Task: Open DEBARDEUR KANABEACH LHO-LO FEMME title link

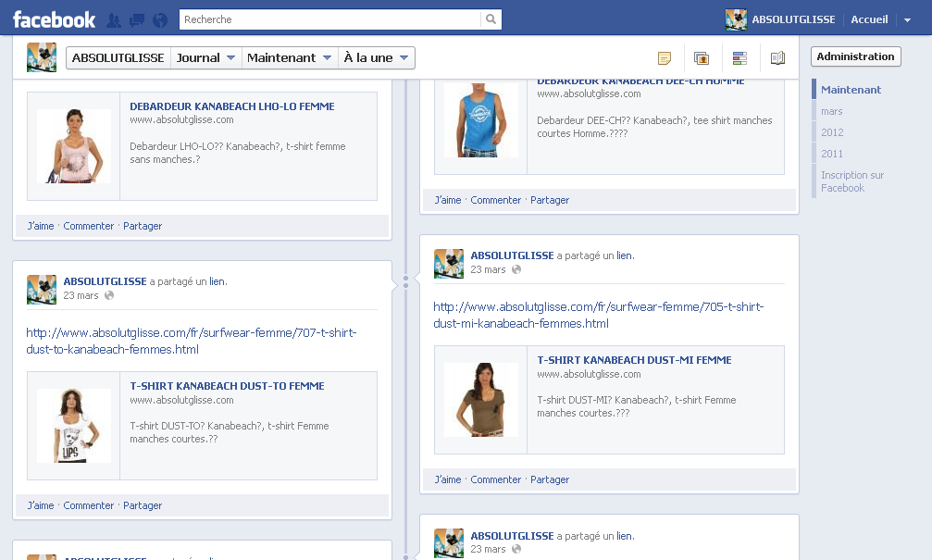Action: [231, 106]
